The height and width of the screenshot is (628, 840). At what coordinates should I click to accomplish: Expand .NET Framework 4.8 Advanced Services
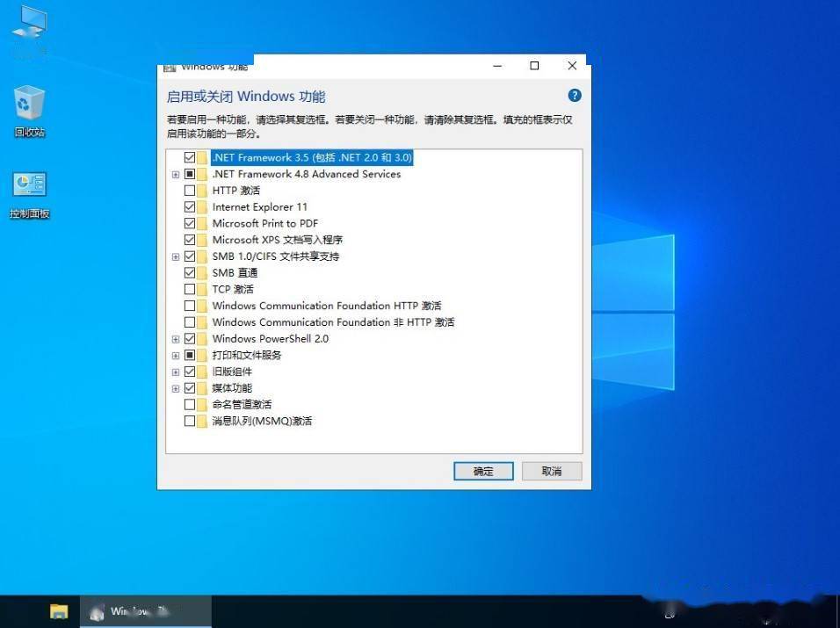175,174
